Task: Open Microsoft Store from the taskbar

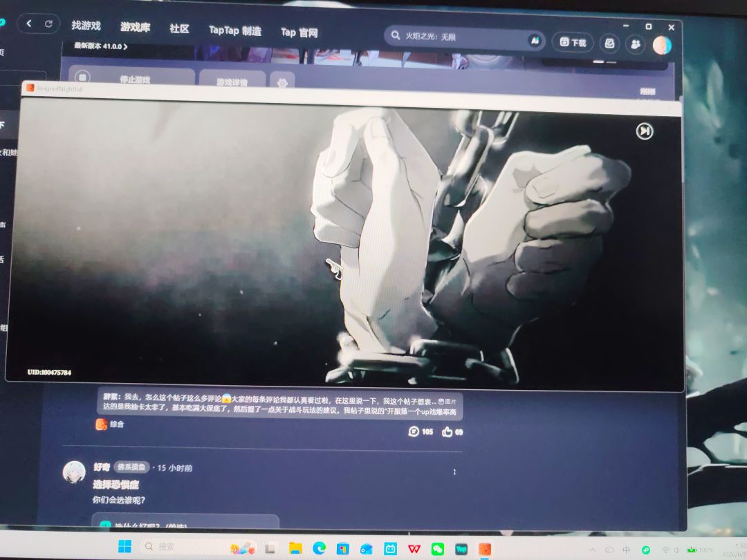Action: (343, 549)
